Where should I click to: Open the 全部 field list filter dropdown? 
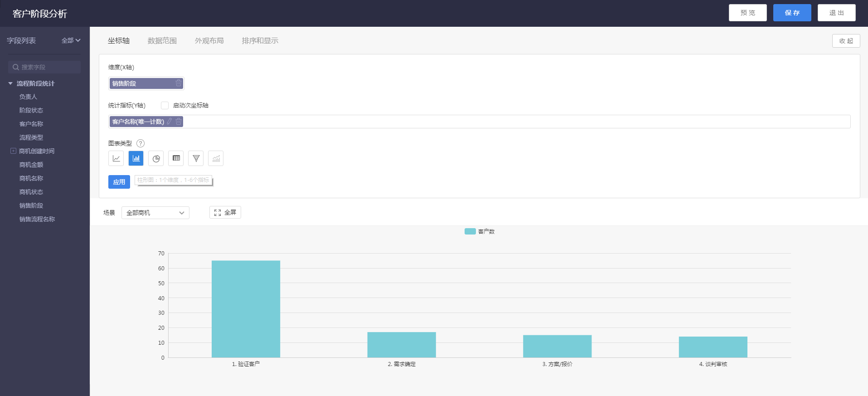click(71, 40)
